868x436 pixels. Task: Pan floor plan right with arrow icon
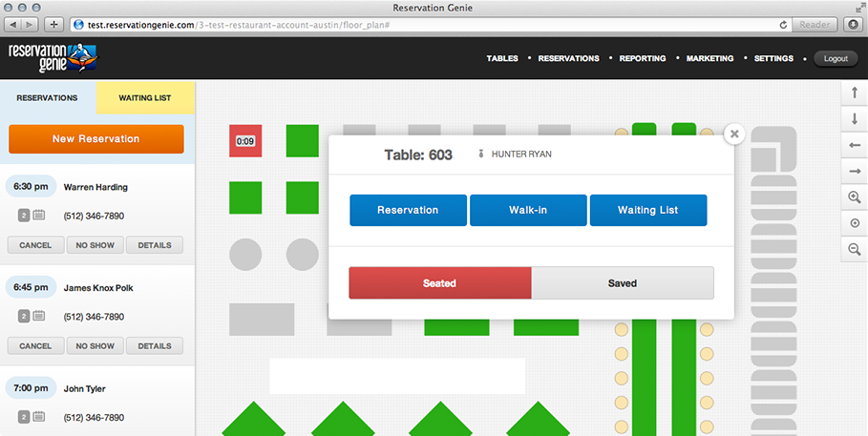point(855,172)
